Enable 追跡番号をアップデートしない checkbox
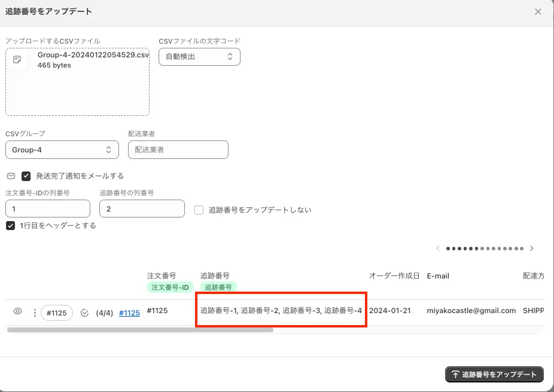Viewport: 554px width, 392px height. (x=199, y=210)
